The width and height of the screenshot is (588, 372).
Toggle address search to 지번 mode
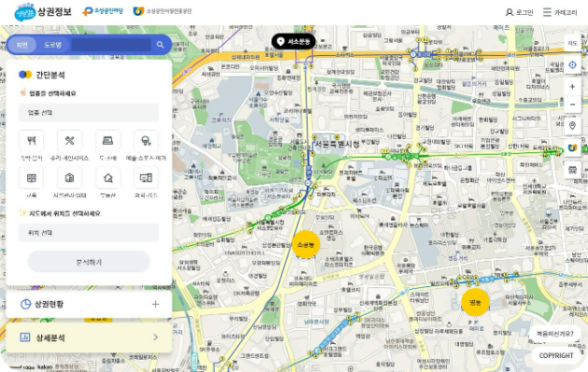22,45
